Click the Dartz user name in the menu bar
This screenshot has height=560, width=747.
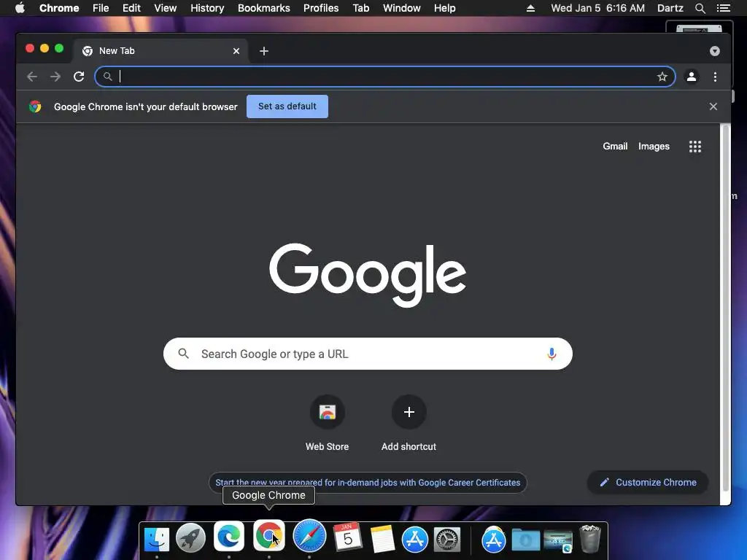click(670, 8)
